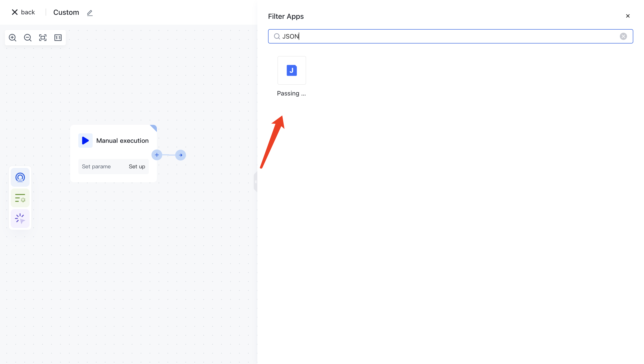This screenshot has width=644, height=364.
Task: Click Set up on Manual execution node
Action: pos(137,167)
